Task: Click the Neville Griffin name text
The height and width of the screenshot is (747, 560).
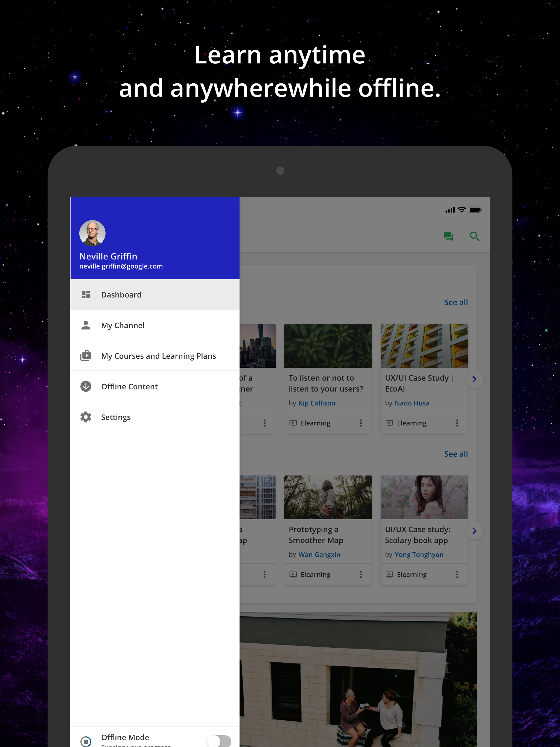Action: [108, 256]
